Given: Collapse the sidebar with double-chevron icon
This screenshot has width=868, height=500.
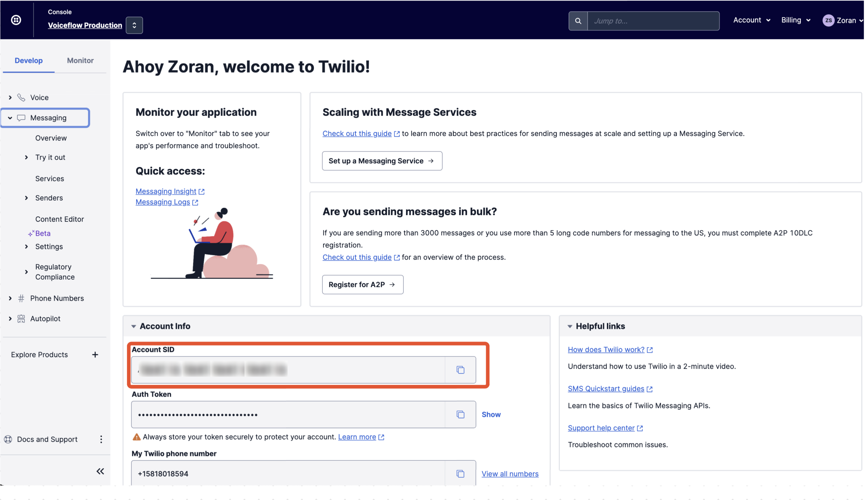Looking at the screenshot, I should (x=100, y=471).
